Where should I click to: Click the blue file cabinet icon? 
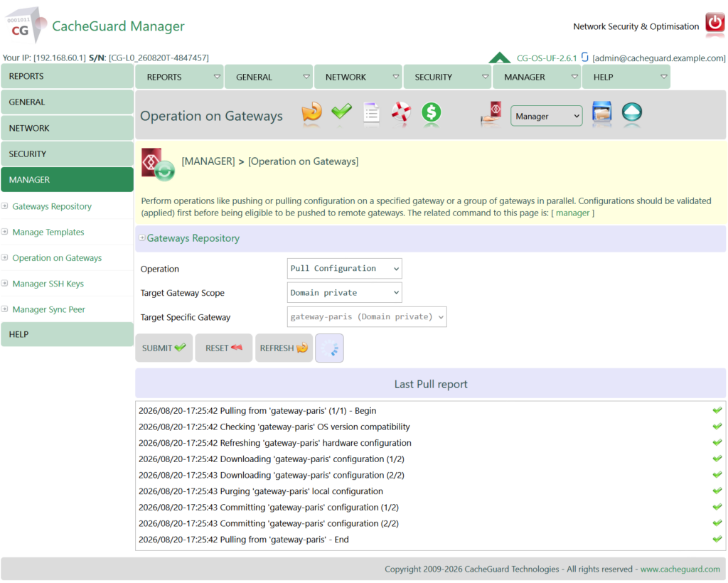[601, 112]
